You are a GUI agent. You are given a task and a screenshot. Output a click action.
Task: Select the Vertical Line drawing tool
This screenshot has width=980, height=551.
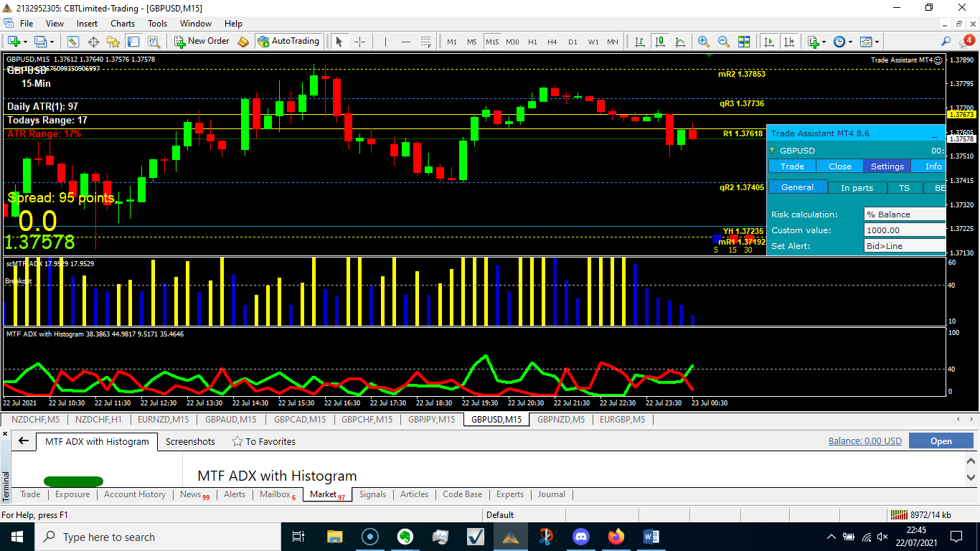[x=385, y=42]
